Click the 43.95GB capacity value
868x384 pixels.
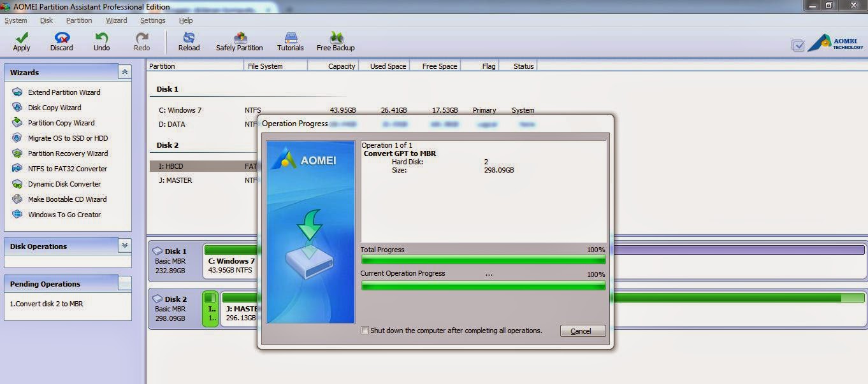tap(342, 110)
